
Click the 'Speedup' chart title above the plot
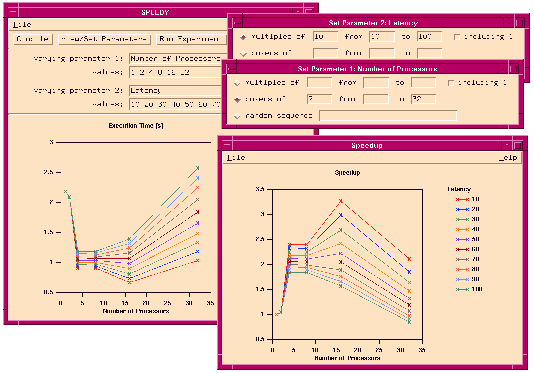(347, 173)
